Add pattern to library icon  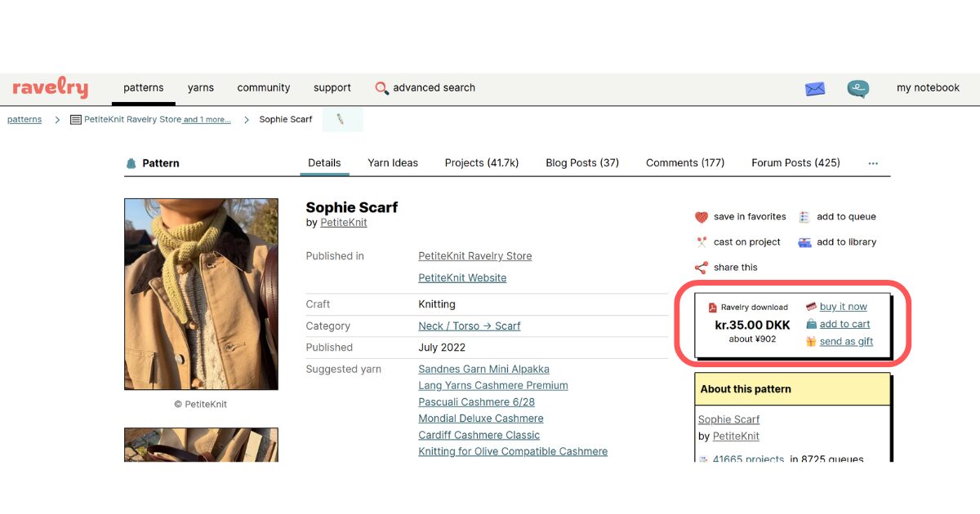pyautogui.click(x=804, y=242)
